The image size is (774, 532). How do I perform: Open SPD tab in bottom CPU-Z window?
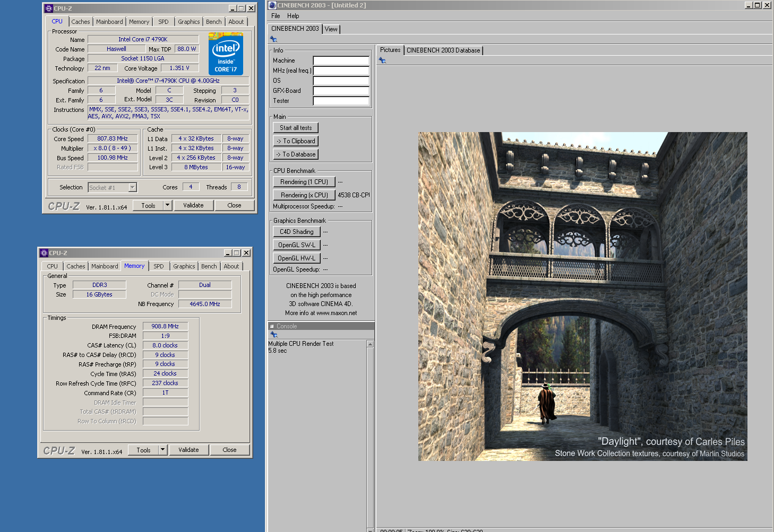(159, 266)
